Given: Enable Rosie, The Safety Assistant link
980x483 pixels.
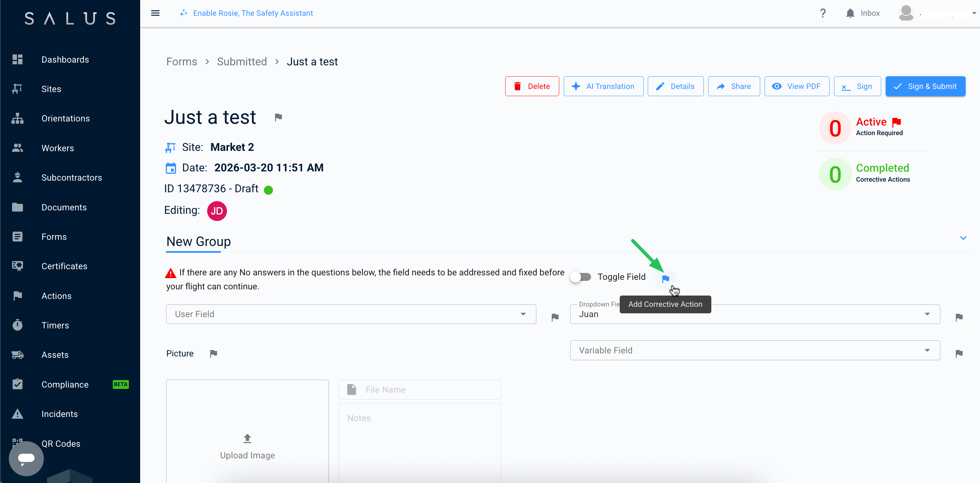Looking at the screenshot, I should tap(253, 13).
